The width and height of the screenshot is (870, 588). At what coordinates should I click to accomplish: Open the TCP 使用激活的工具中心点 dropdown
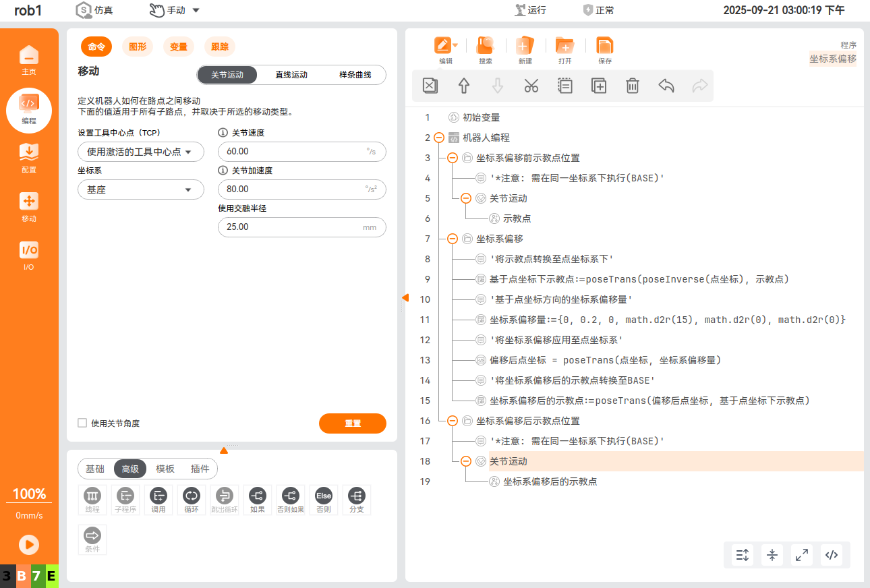click(x=141, y=152)
